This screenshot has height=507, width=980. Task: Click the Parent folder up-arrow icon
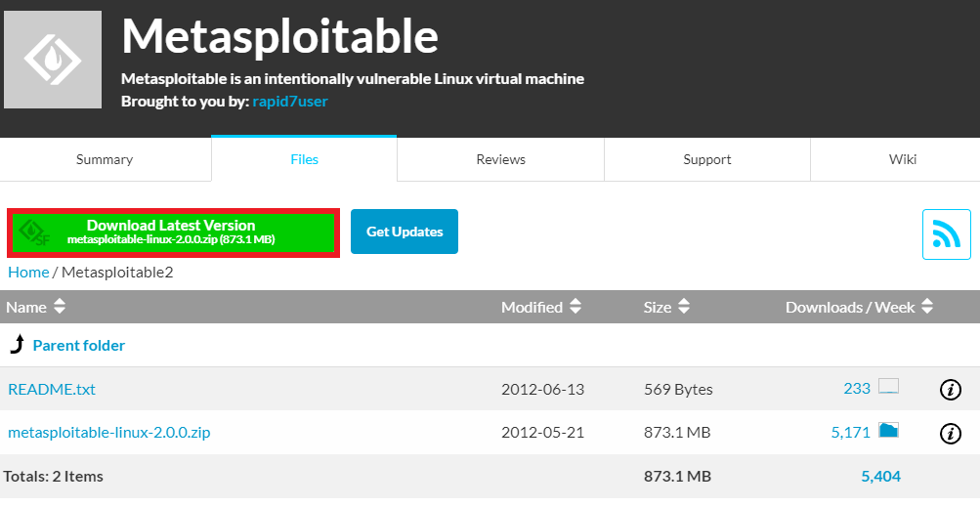click(18, 344)
